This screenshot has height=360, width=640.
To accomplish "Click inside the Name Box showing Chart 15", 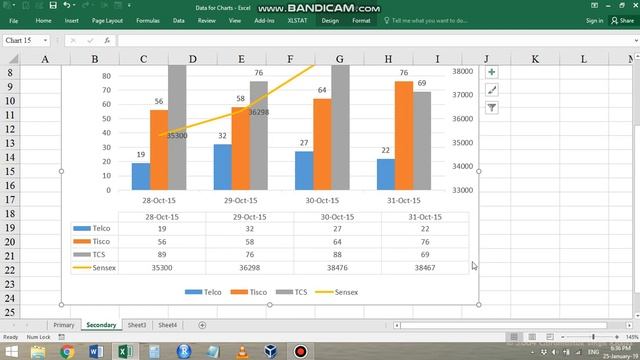I will point(22,40).
